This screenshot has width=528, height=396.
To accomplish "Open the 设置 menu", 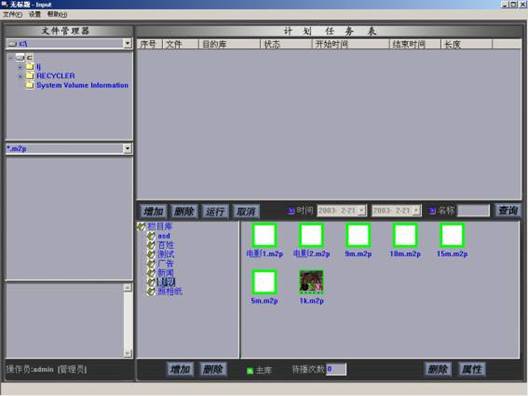I will click(x=34, y=14).
